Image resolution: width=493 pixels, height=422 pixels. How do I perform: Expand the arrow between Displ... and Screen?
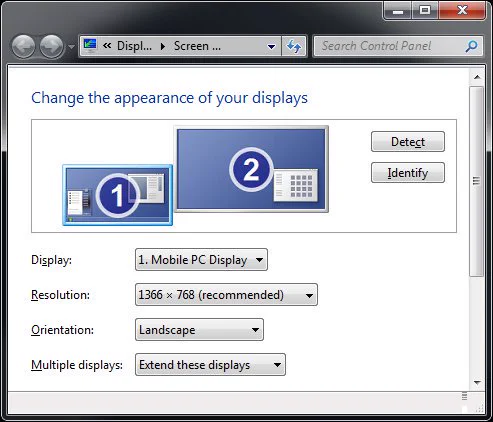pyautogui.click(x=163, y=46)
